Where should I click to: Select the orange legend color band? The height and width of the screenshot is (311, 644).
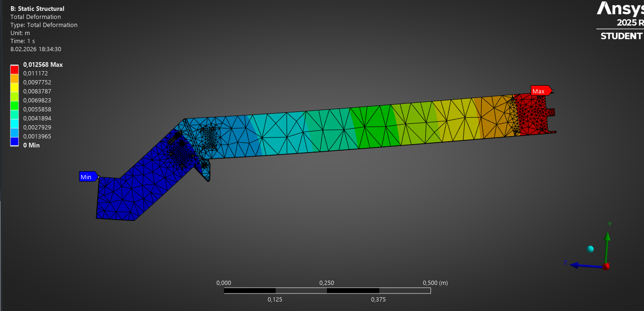pos(15,78)
